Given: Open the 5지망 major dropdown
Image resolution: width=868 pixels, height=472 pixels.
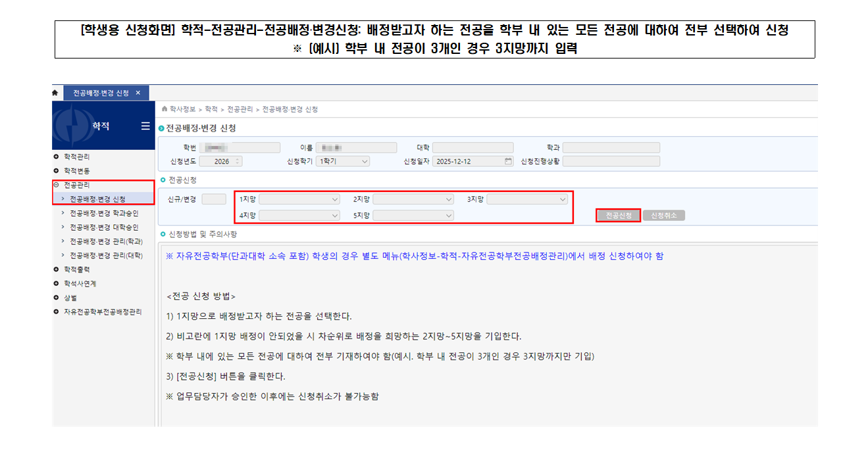Looking at the screenshot, I should [413, 216].
